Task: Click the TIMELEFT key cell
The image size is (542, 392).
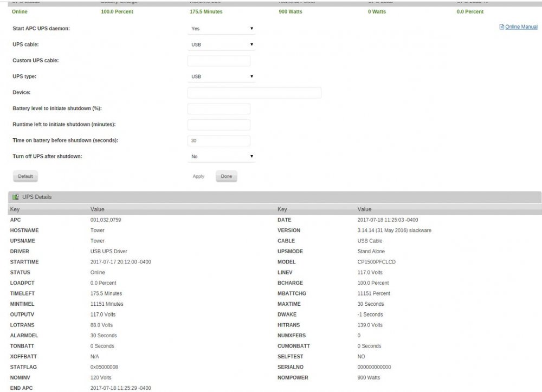Action: tap(22, 293)
